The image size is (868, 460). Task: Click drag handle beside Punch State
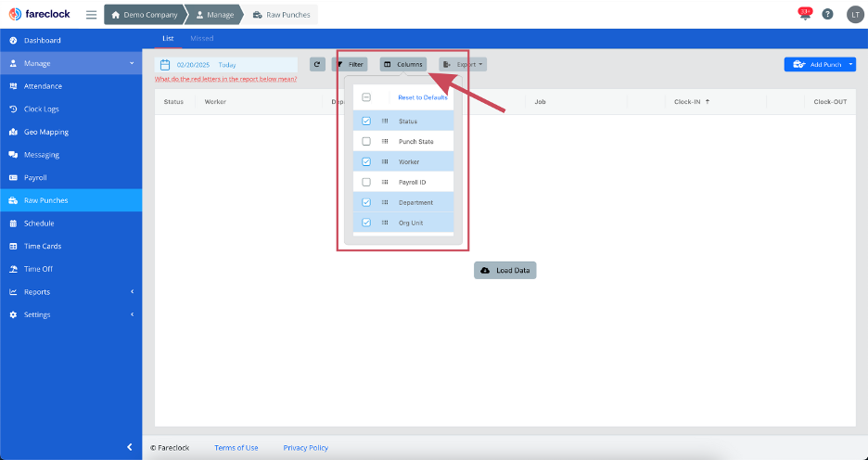385,142
